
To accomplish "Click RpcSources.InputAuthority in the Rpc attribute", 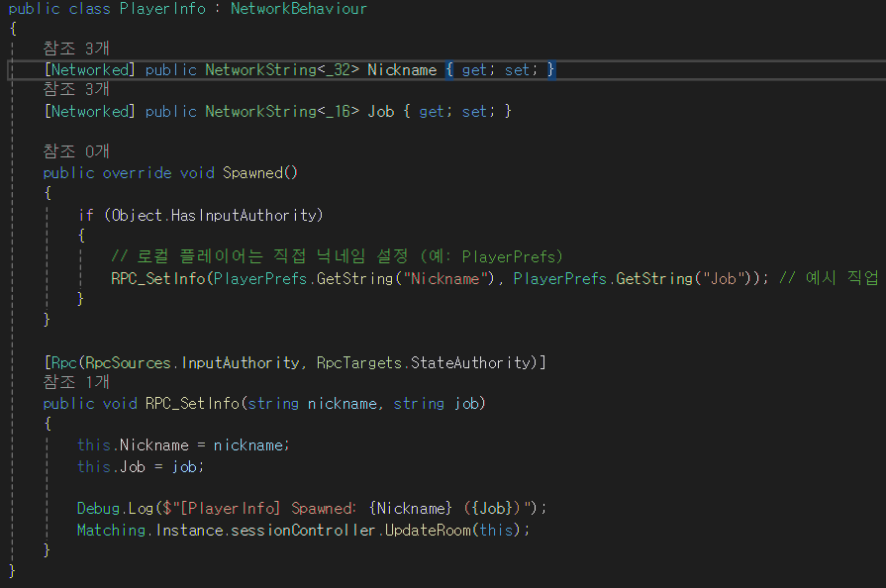I will point(193,362).
